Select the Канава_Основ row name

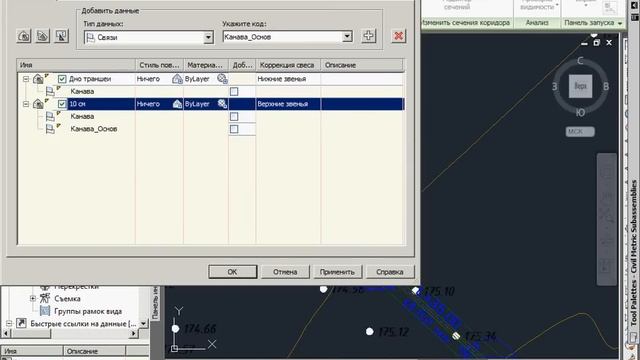(94, 129)
